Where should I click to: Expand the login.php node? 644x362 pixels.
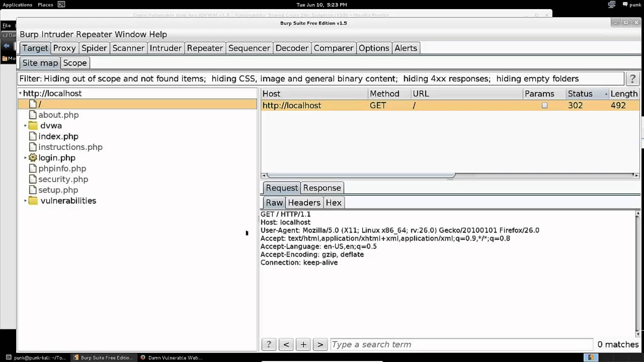(26, 158)
